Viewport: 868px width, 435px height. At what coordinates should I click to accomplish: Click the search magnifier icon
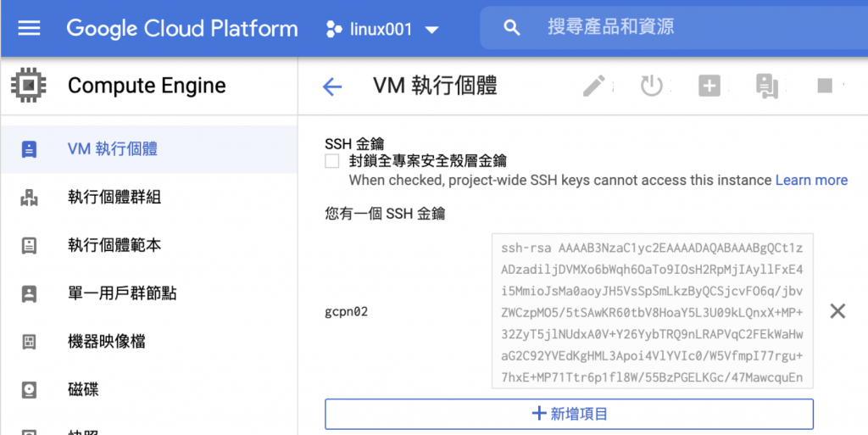tap(512, 28)
